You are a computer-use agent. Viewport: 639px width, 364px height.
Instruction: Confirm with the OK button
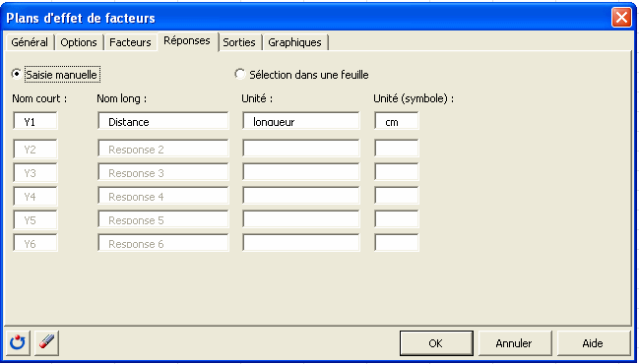(x=435, y=343)
